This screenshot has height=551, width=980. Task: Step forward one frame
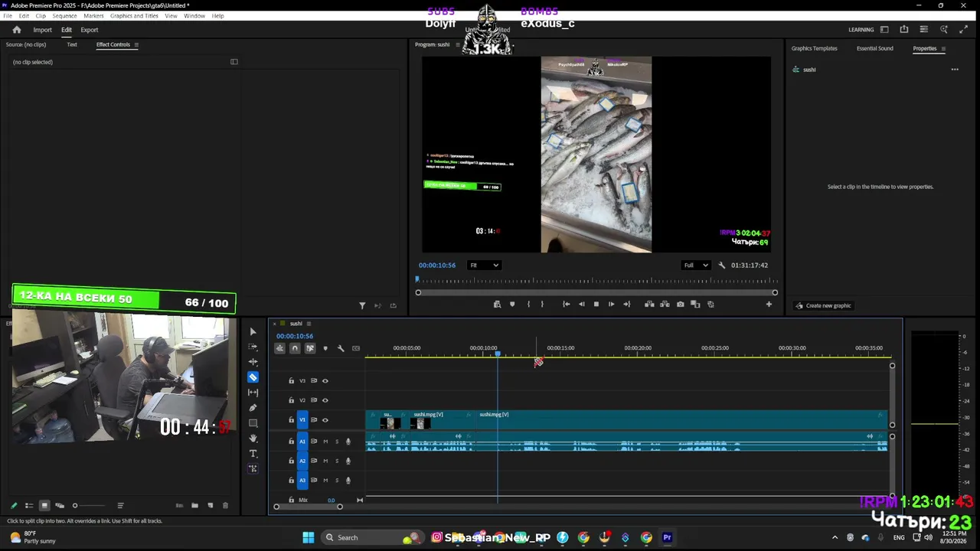[x=611, y=305]
